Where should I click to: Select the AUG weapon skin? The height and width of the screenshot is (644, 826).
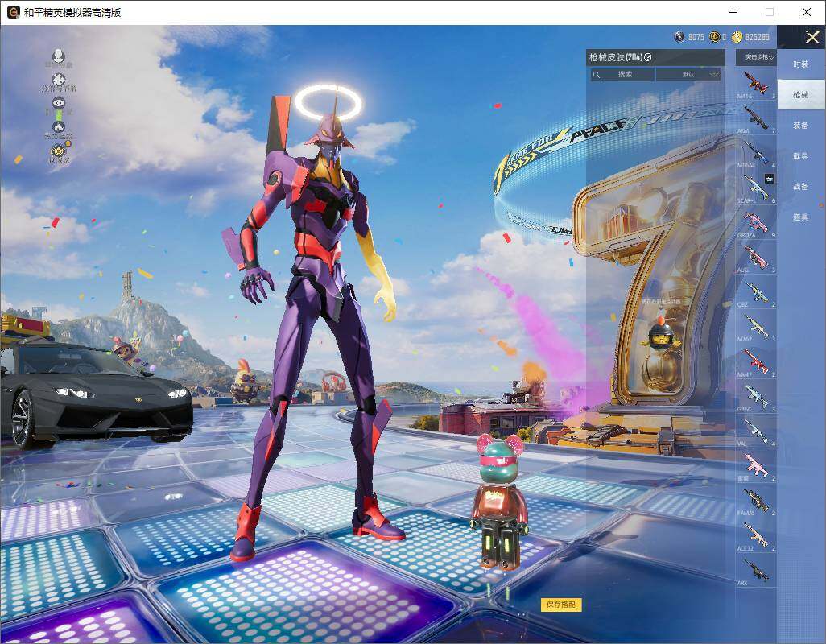(x=756, y=257)
